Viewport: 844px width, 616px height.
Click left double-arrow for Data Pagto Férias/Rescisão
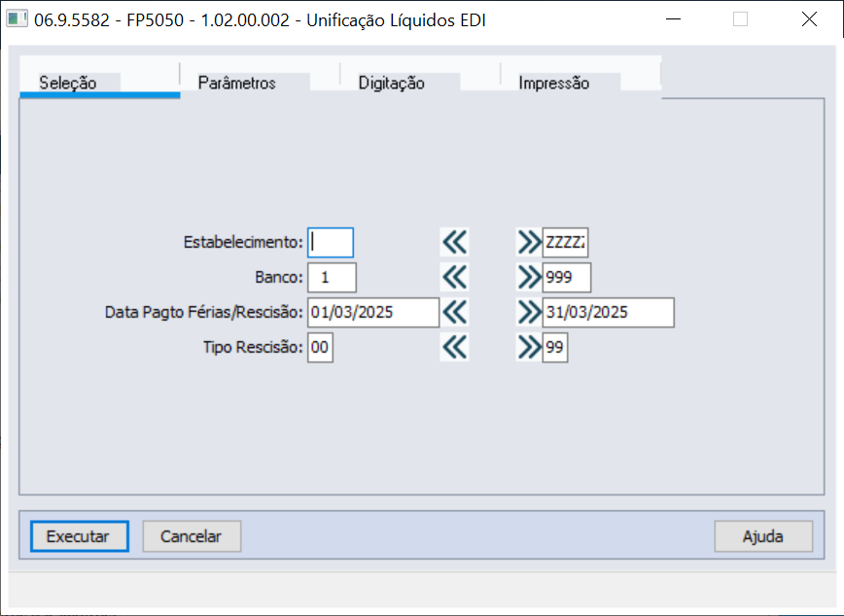tap(454, 313)
